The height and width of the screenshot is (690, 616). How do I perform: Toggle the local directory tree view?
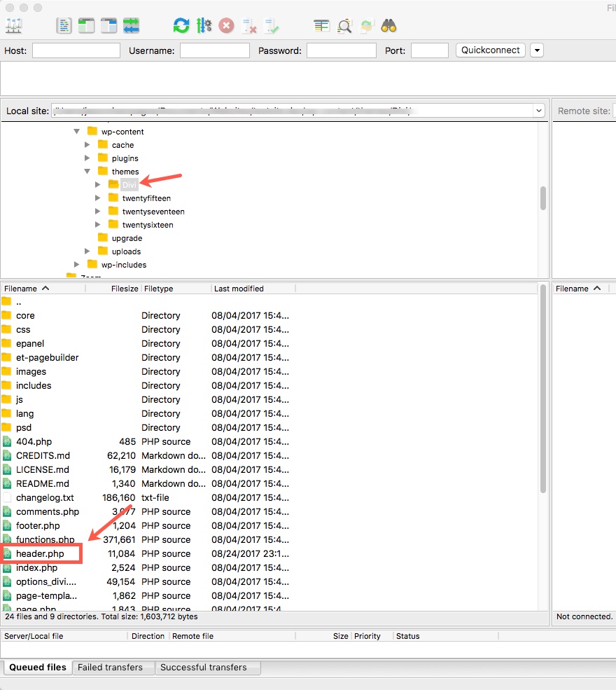click(86, 26)
